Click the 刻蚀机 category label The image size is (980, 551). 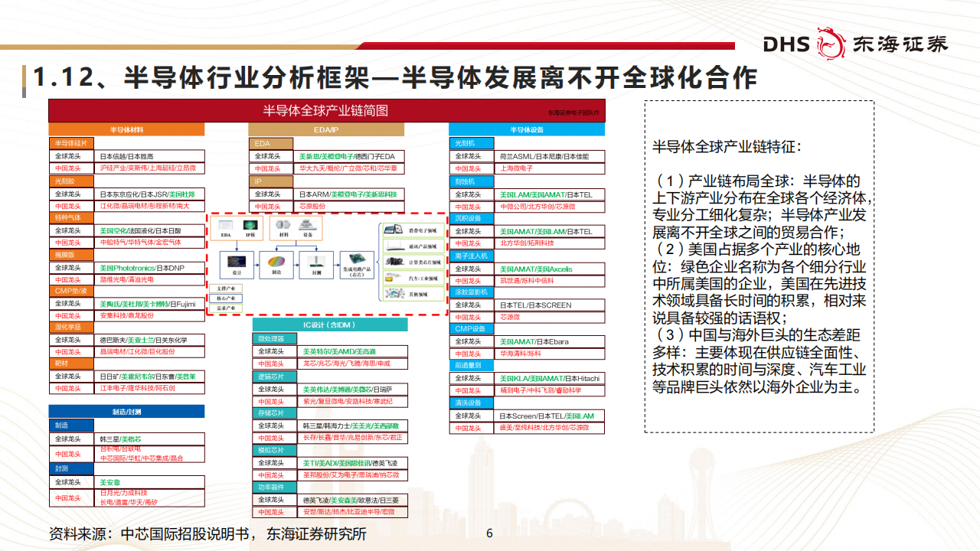(x=473, y=181)
